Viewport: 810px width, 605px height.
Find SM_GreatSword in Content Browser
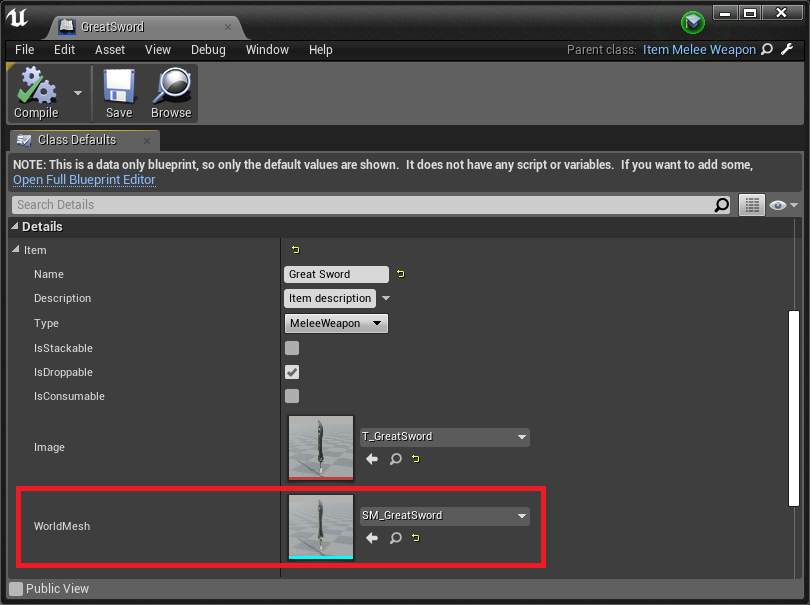[396, 538]
